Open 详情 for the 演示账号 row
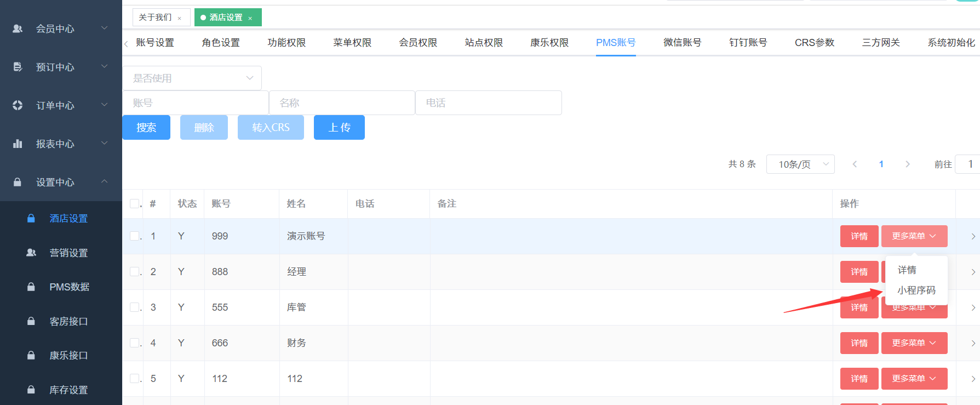Screen dimensions: 980x405 (859, 236)
